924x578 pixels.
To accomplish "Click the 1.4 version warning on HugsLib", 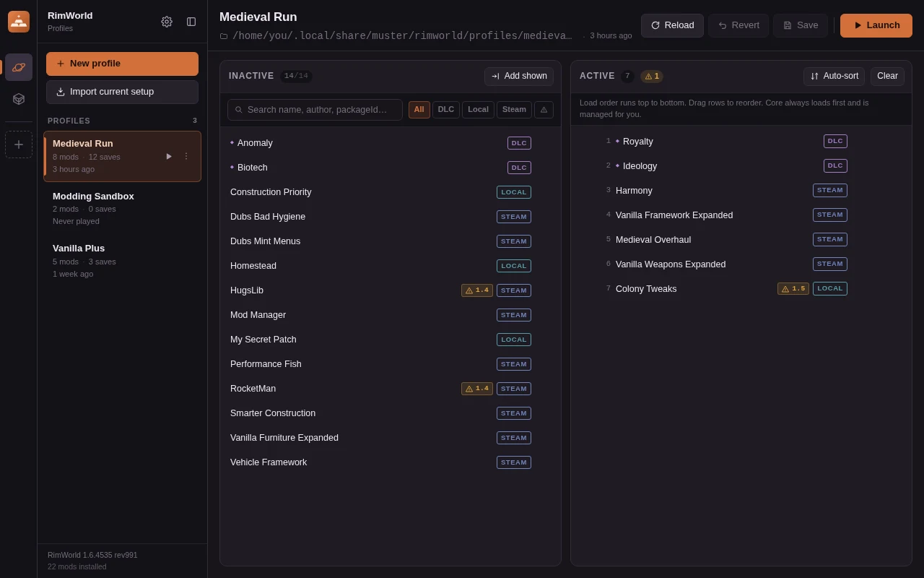I will [x=477, y=290].
